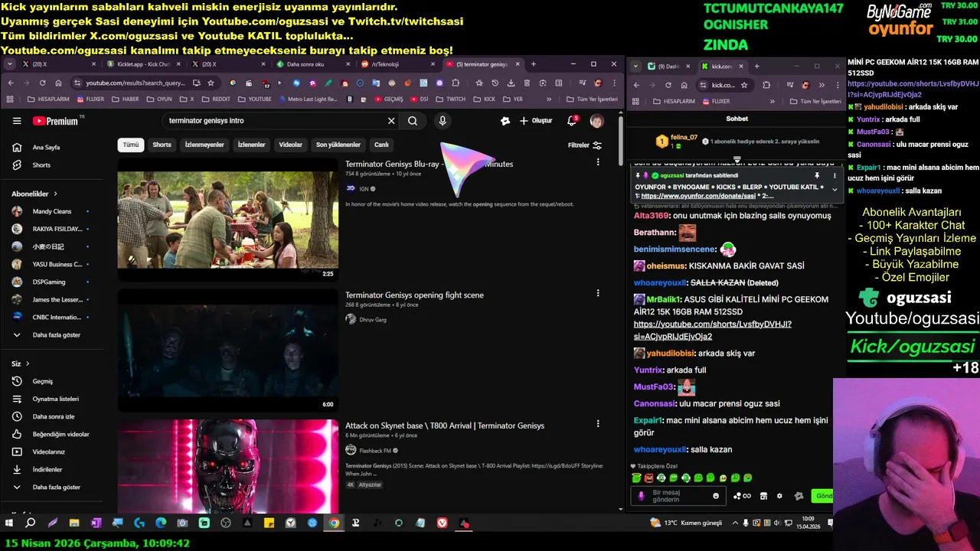Select the Tümü filter chip
The width and height of the screenshot is (980, 551).
pos(131,145)
